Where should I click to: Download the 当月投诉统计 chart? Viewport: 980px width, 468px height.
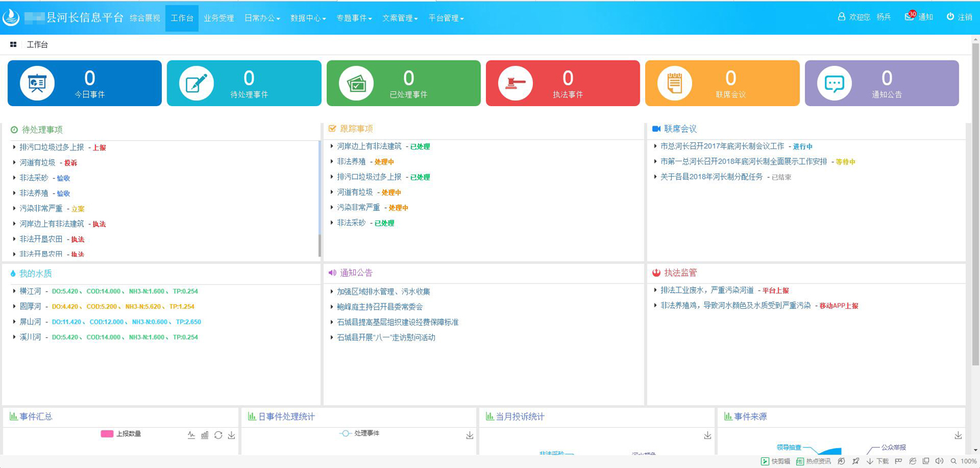pos(707,434)
